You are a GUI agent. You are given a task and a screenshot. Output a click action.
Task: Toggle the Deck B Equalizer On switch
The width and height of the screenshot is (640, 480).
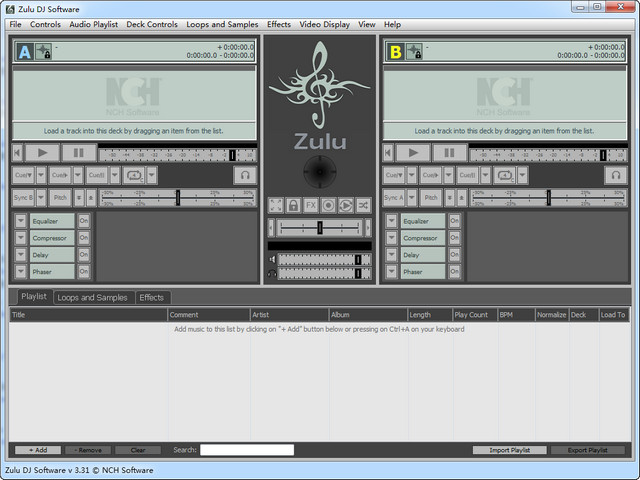(x=454, y=221)
